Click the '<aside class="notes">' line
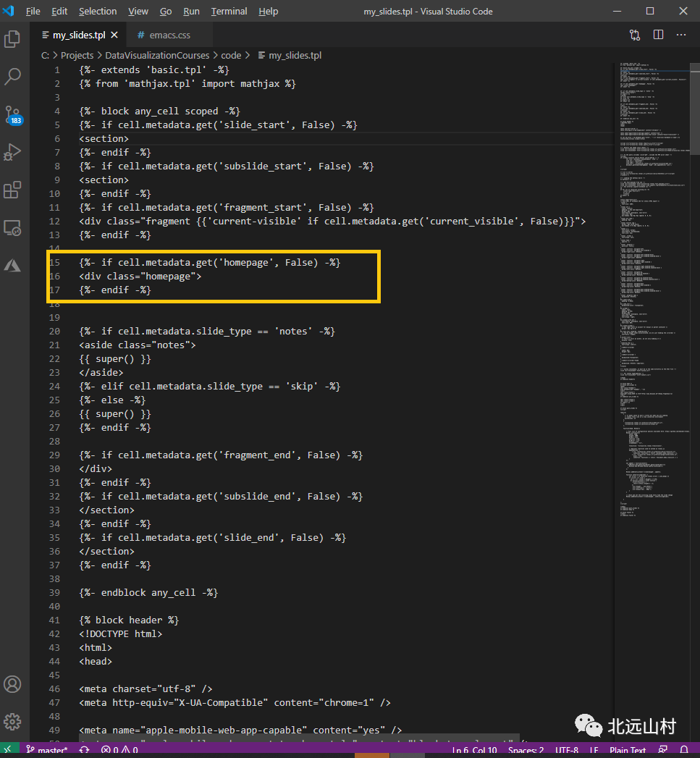This screenshot has width=700, height=758. coord(138,345)
